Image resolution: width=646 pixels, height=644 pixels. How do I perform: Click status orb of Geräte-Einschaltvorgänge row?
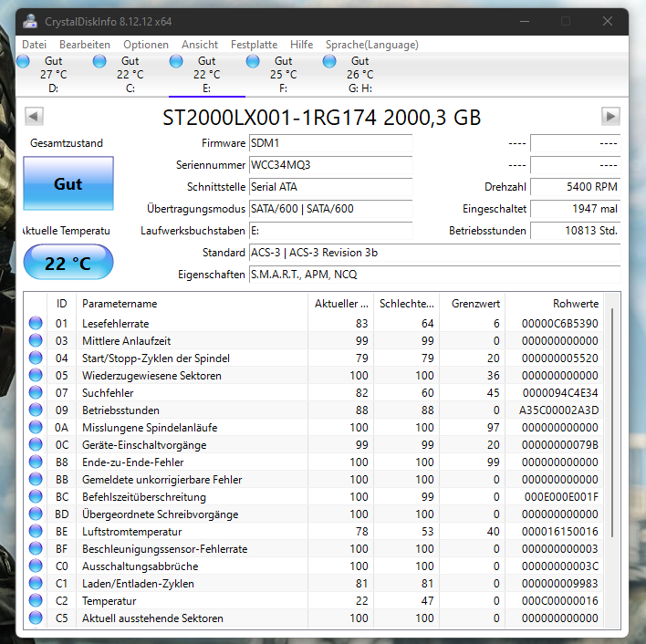coord(36,444)
